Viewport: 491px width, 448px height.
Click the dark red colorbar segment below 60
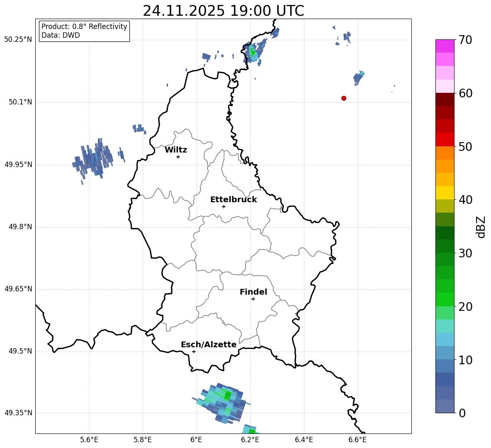pyautogui.click(x=445, y=99)
